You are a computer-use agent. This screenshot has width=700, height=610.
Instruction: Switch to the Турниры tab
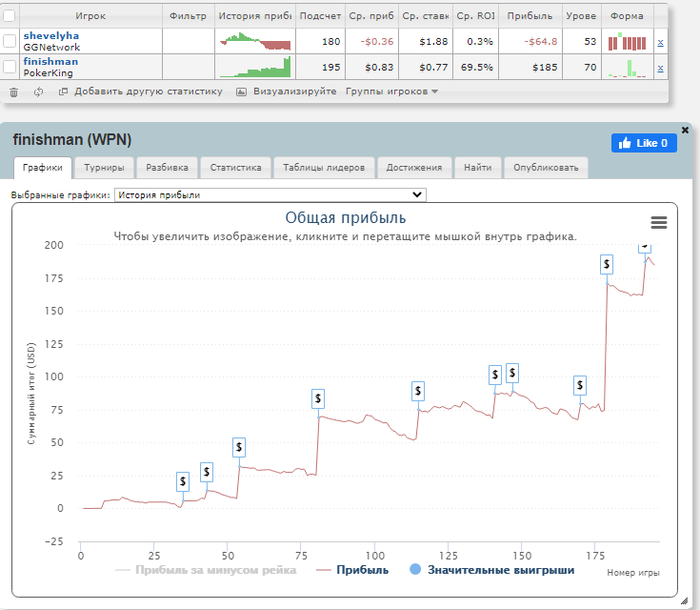click(x=104, y=168)
